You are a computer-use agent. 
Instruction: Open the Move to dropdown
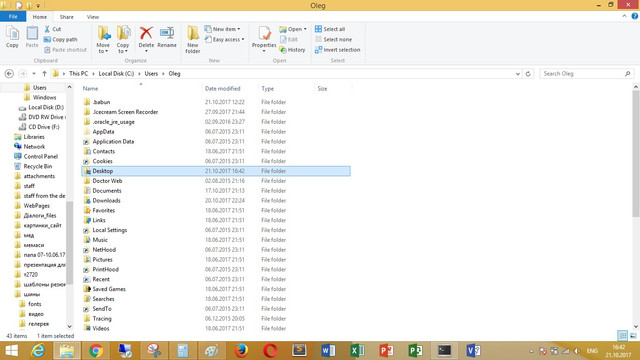click(x=103, y=39)
